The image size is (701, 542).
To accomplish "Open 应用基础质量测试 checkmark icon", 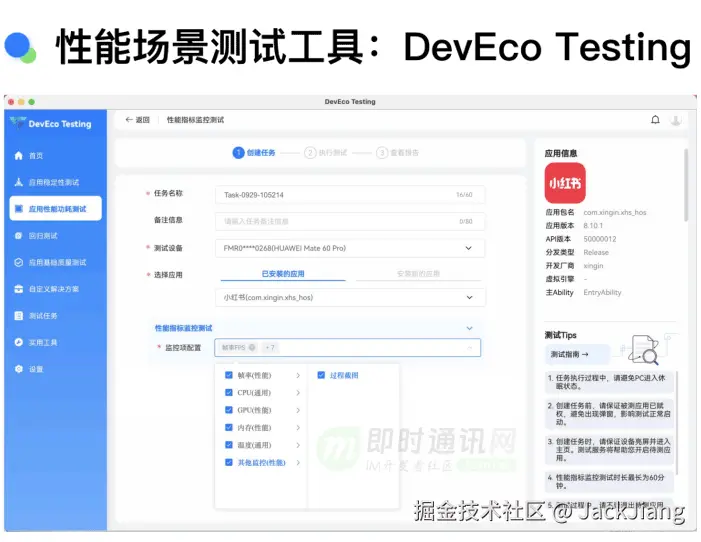I will point(18,263).
